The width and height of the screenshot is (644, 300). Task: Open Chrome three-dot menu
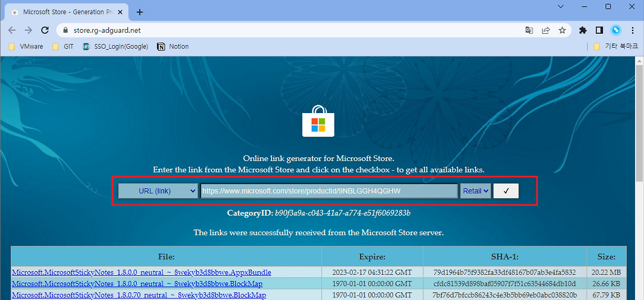point(632,30)
